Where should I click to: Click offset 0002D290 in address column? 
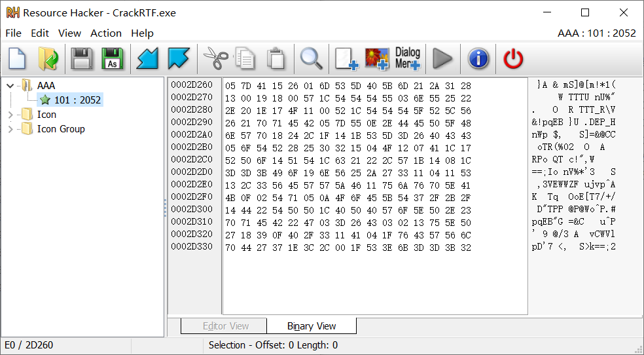(192, 122)
